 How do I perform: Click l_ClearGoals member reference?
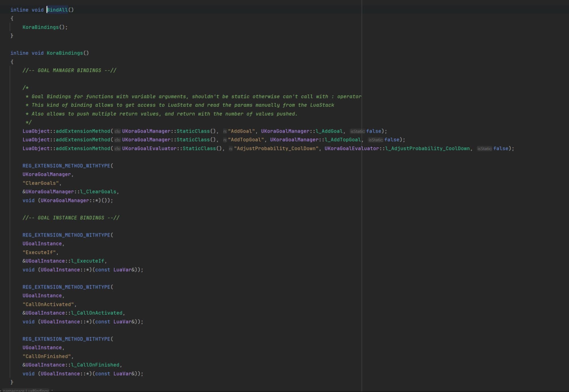pyautogui.click(x=98, y=192)
